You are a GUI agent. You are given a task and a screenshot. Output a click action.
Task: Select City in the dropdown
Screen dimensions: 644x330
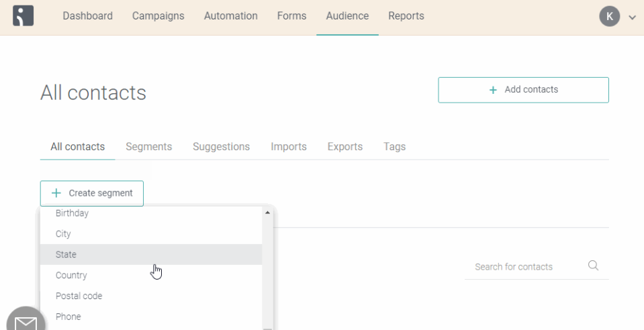63,234
